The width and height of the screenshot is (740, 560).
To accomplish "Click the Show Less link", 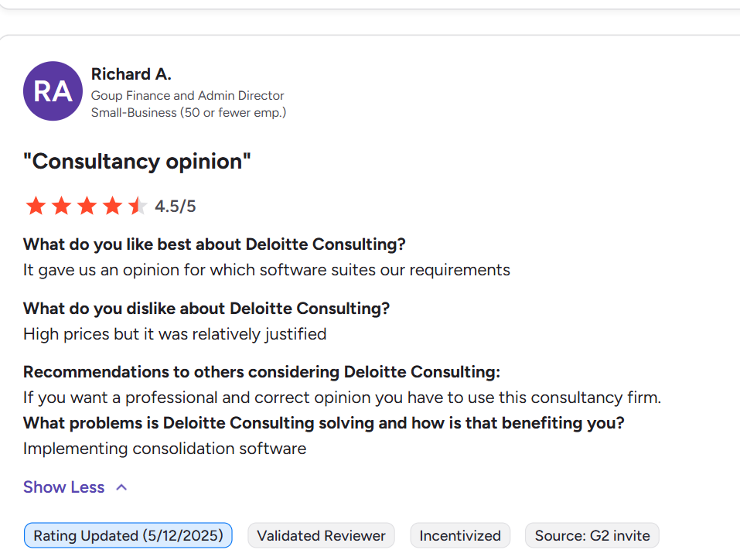I will pyautogui.click(x=63, y=487).
